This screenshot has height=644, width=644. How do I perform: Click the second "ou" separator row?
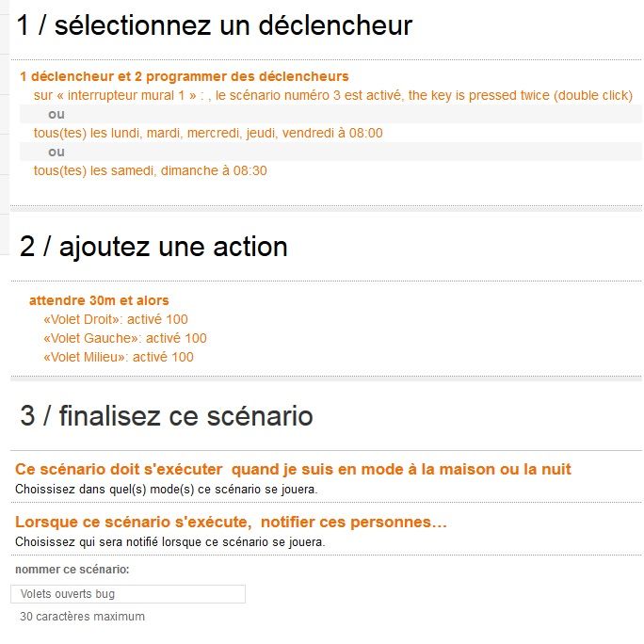point(56,152)
